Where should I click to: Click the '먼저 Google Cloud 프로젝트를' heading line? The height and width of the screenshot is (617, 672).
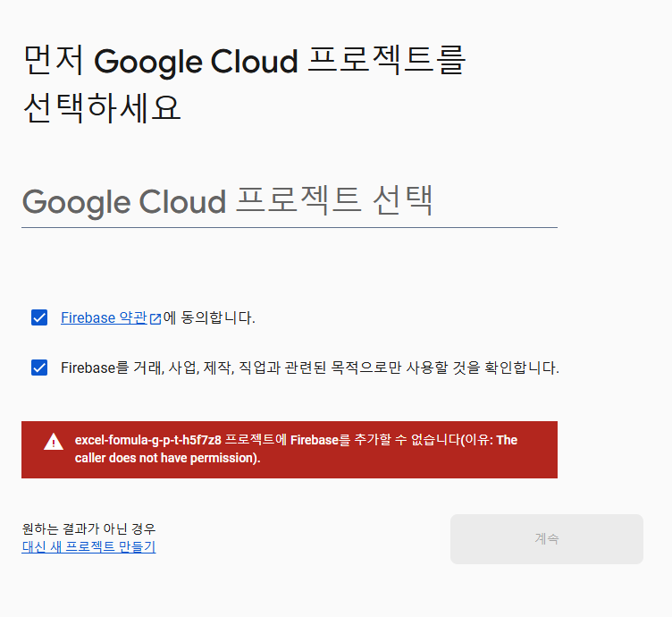[x=244, y=61]
